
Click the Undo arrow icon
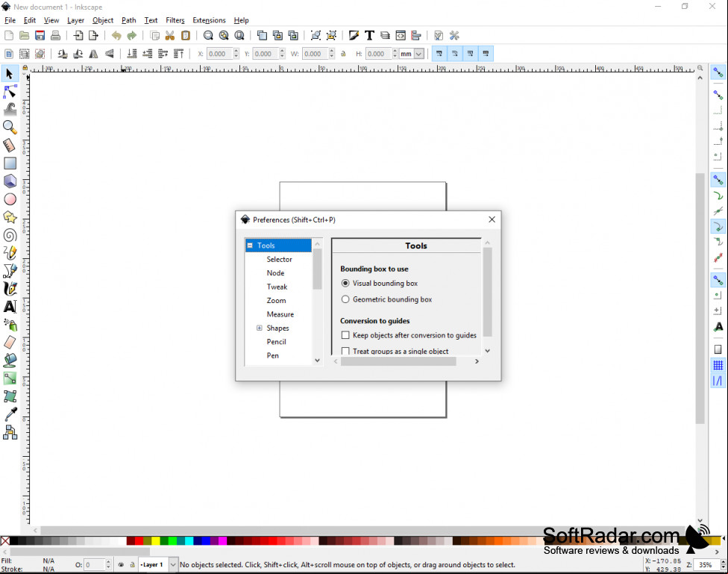pyautogui.click(x=116, y=35)
